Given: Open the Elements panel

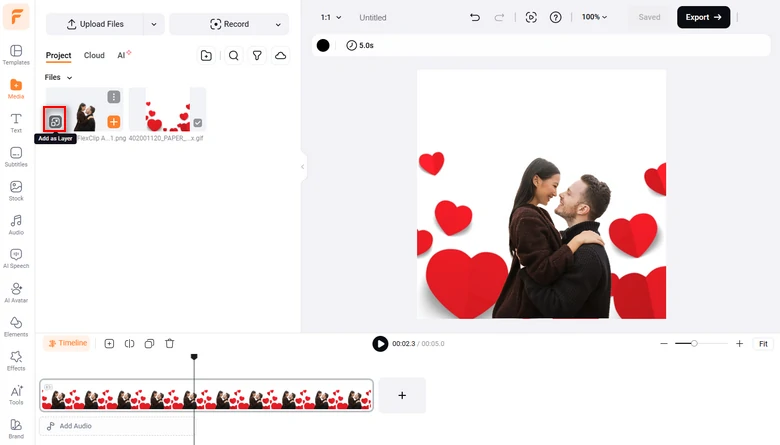Looking at the screenshot, I should coord(16,327).
